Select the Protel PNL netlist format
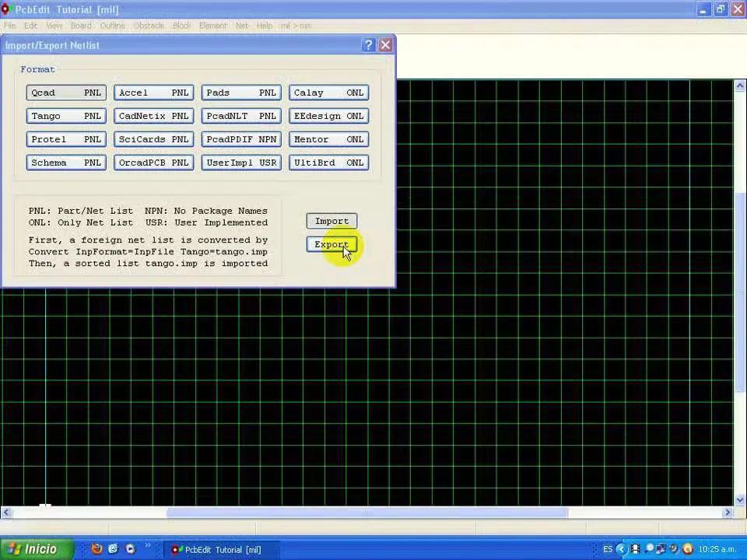747x560 pixels. [x=65, y=139]
